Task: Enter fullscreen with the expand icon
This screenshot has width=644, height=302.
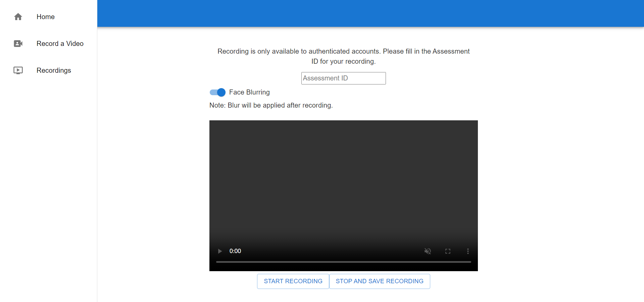Action: pyautogui.click(x=448, y=251)
